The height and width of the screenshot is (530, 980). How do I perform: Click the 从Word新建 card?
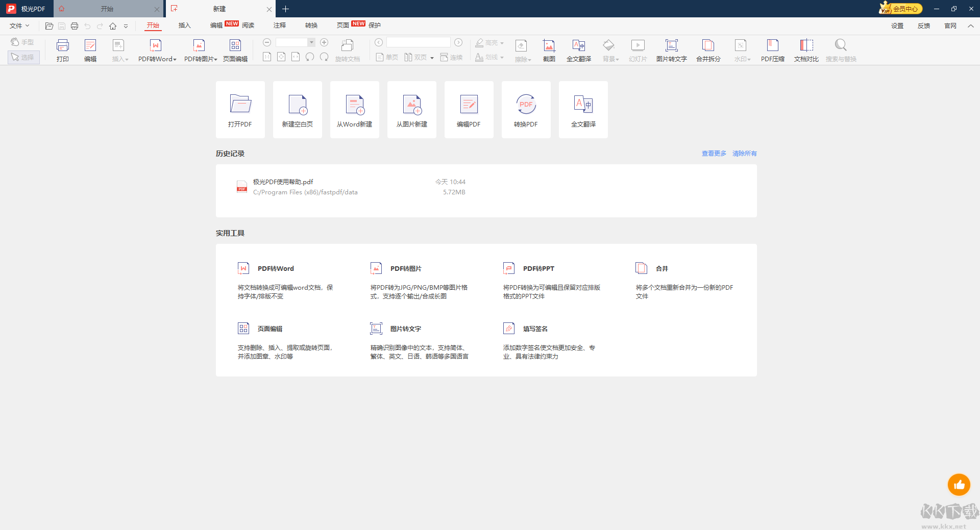(x=355, y=110)
